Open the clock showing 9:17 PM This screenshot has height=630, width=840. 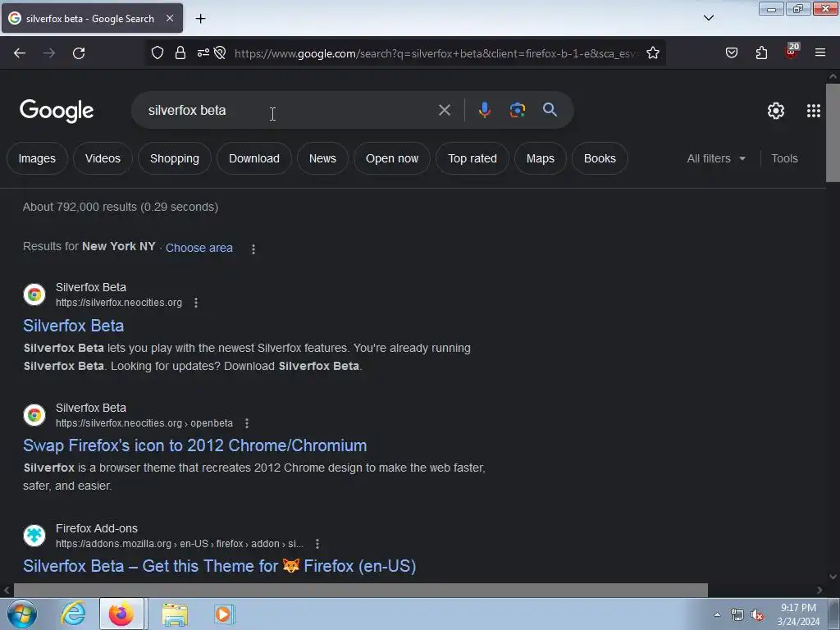(798, 614)
